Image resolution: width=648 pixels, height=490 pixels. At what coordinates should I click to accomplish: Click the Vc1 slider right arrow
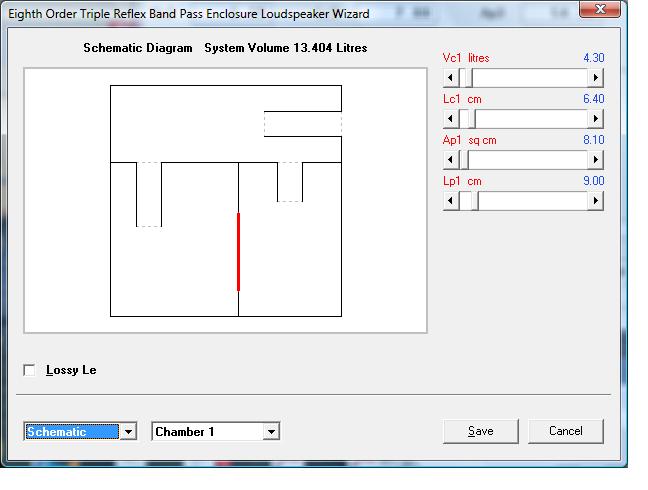tap(596, 78)
